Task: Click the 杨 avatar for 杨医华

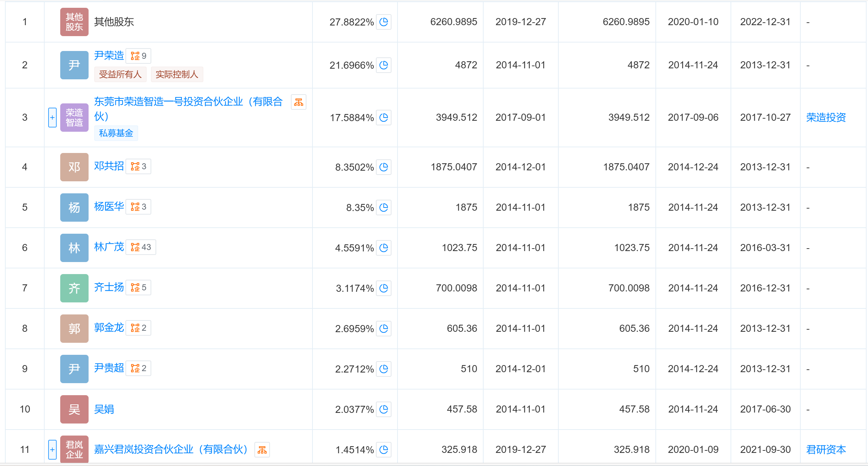Action: (x=74, y=208)
